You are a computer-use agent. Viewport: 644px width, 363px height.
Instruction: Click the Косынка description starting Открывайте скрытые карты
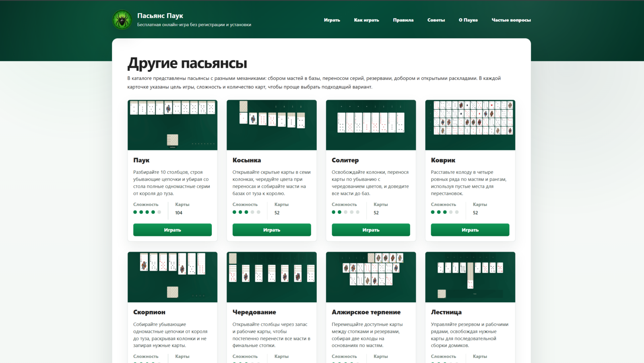click(x=272, y=183)
